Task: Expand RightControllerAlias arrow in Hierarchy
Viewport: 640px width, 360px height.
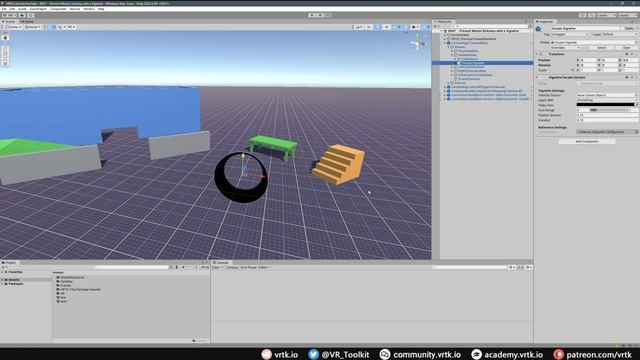Action: coord(452,71)
